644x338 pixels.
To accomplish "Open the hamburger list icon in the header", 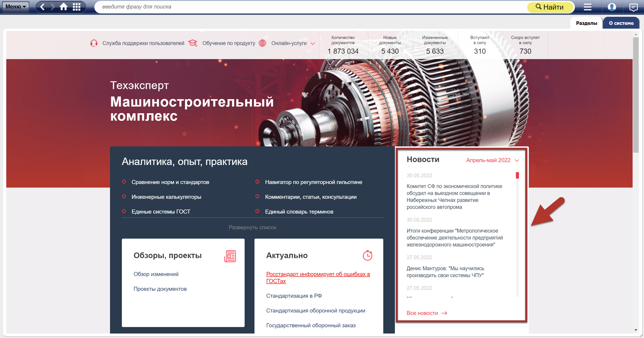I will [x=587, y=7].
